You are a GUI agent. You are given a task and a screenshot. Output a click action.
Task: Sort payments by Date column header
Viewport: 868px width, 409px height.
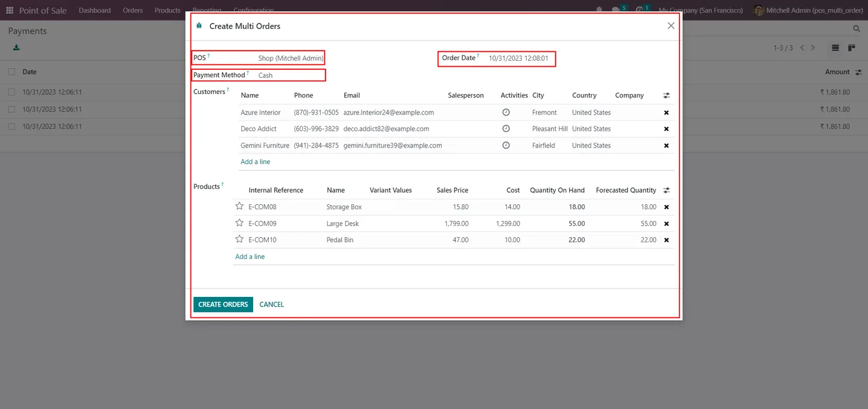click(x=30, y=72)
